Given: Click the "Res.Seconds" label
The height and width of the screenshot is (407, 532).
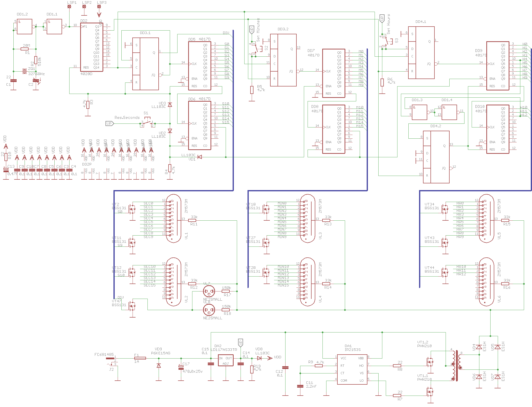Looking at the screenshot, I should click(127, 118).
